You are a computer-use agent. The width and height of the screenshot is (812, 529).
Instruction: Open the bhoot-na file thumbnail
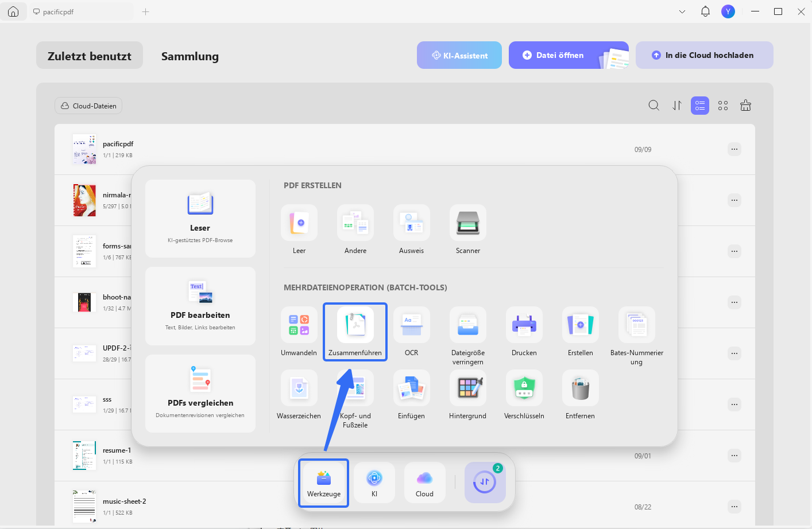84,302
